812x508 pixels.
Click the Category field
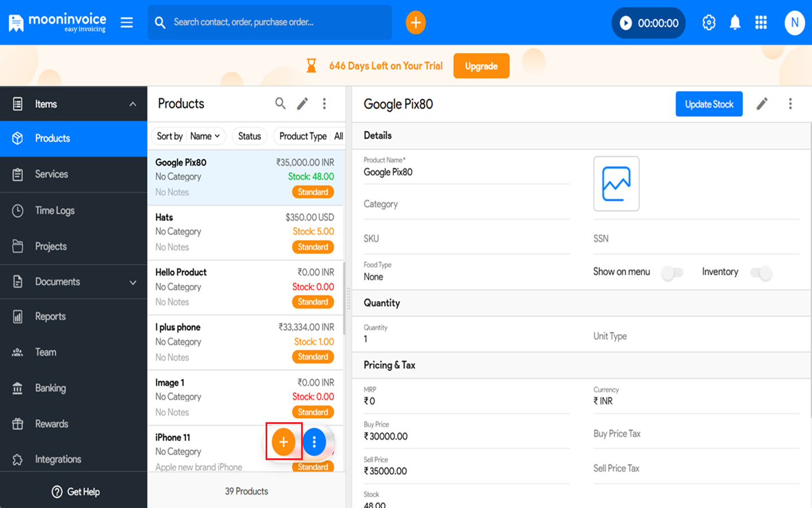(x=466, y=204)
